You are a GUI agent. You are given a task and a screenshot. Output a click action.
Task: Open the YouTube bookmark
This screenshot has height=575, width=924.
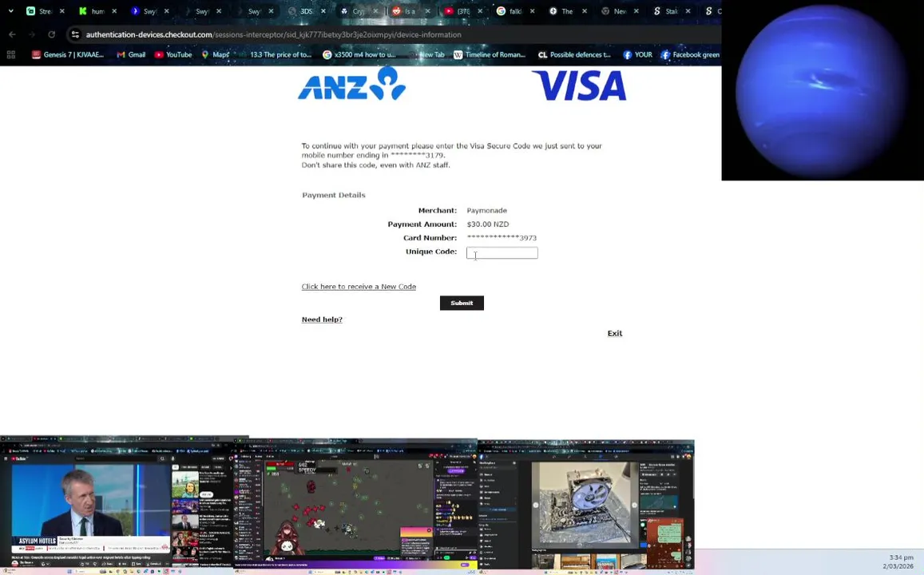coord(173,55)
